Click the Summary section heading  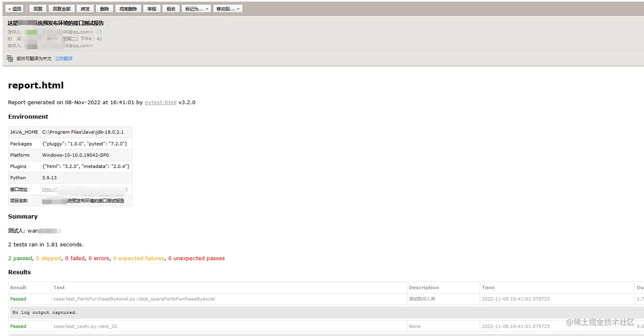coord(23,216)
